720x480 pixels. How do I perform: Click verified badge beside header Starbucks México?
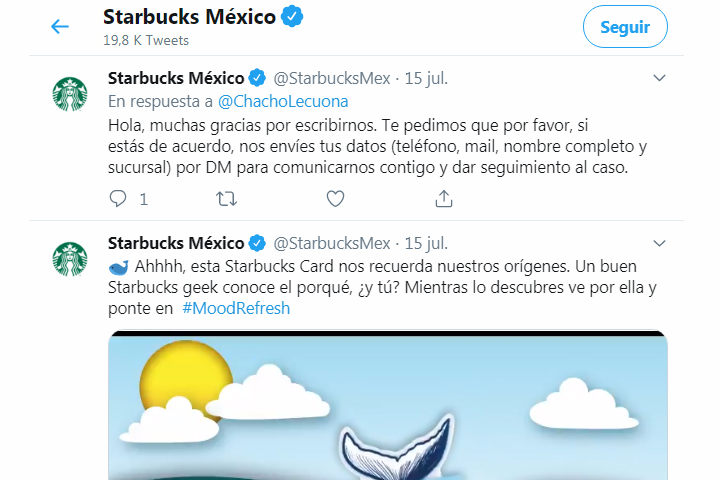[x=292, y=17]
